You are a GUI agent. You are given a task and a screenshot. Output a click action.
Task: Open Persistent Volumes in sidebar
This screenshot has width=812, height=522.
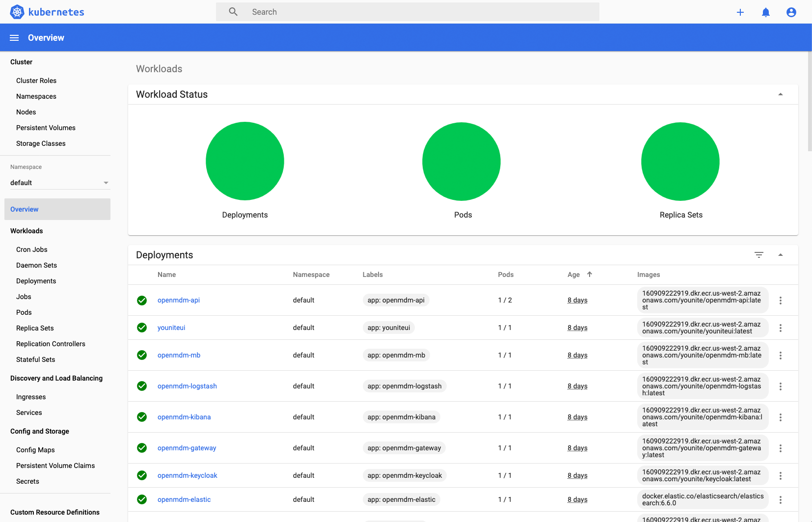46,128
